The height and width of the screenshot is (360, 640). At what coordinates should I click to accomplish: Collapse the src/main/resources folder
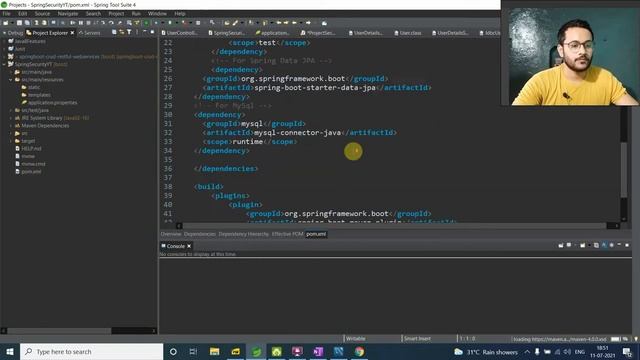pyautogui.click(x=11, y=80)
